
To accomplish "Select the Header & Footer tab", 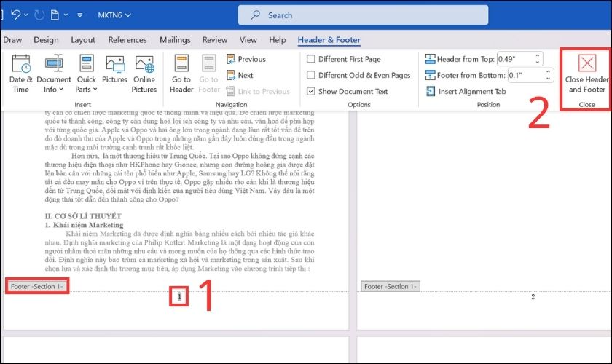I will (x=329, y=40).
